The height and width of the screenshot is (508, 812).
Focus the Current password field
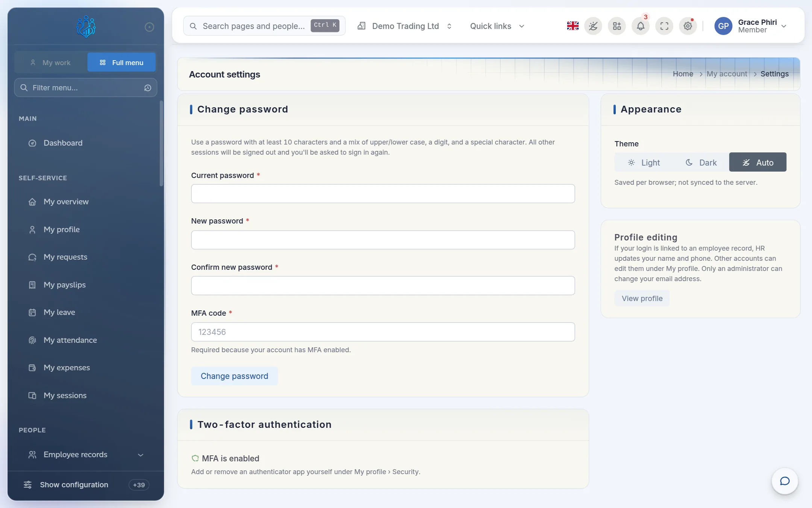383,194
